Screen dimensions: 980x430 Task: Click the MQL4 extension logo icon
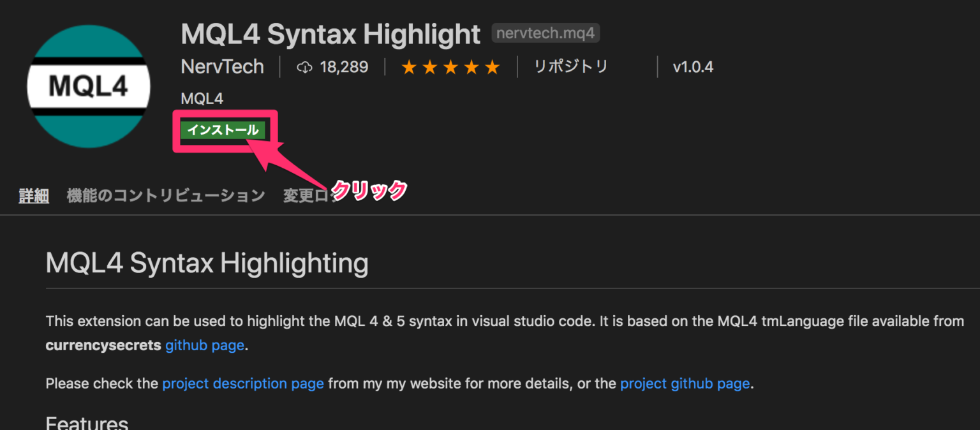pos(89,86)
